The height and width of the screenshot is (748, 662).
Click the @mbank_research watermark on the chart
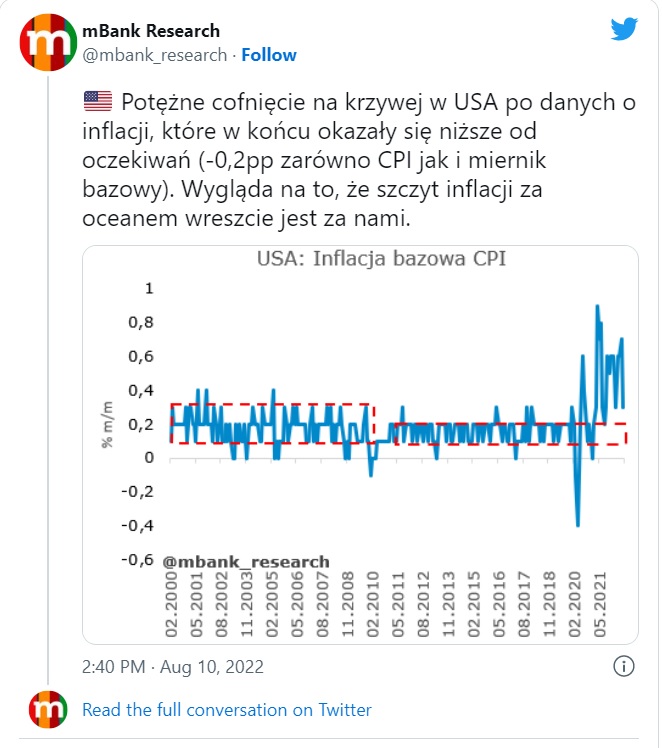coord(245,562)
